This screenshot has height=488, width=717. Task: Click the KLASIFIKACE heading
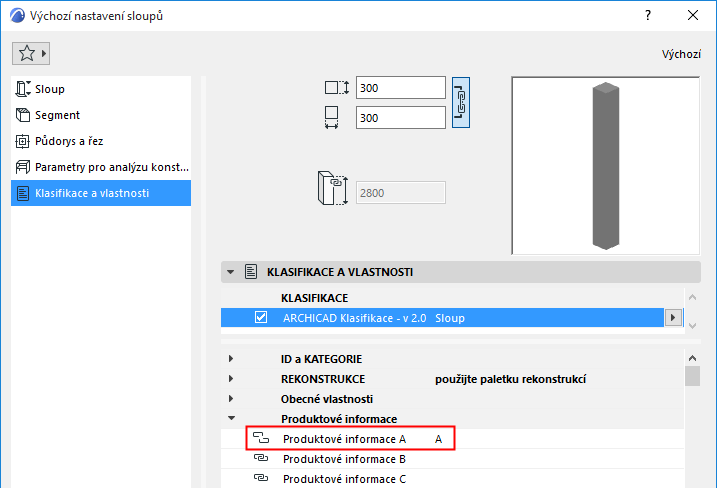tap(314, 298)
